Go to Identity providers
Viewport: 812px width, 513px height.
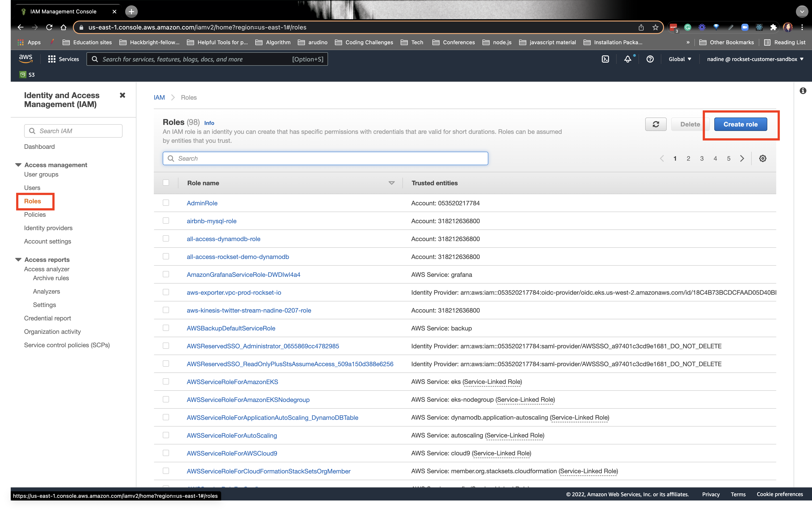pyautogui.click(x=48, y=228)
